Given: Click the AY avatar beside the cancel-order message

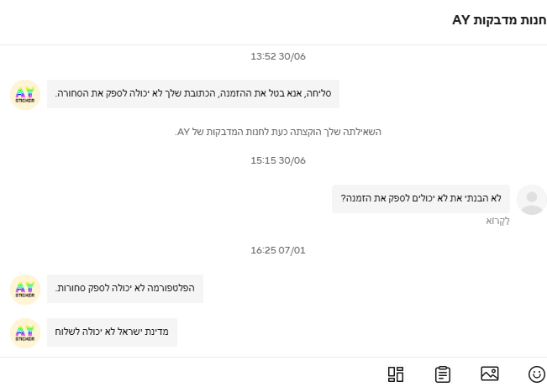Looking at the screenshot, I should point(25,94).
